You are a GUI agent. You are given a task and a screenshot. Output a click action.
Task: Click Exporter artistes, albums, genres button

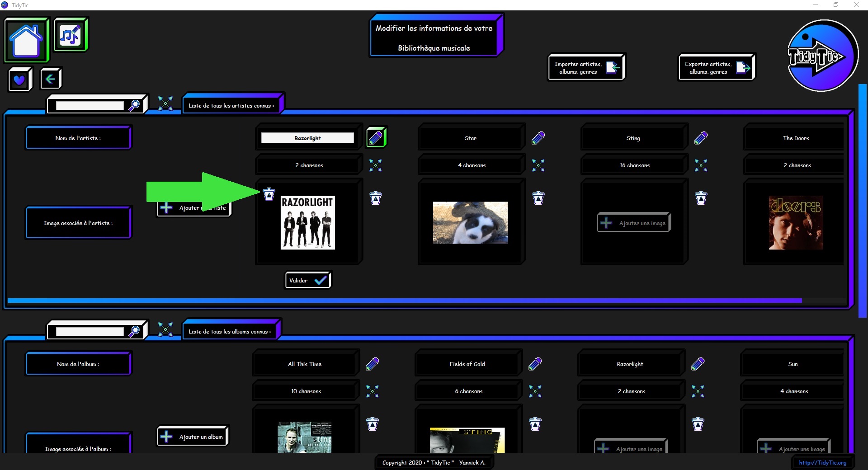point(717,67)
